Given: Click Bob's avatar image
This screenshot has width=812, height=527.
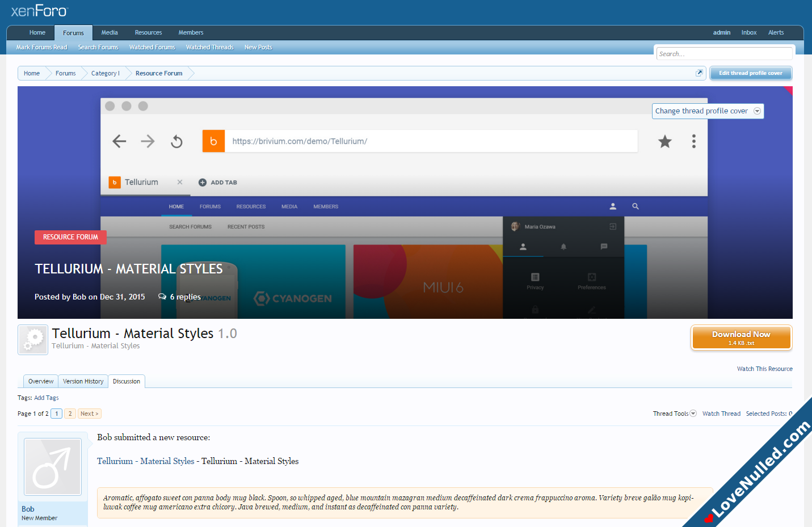Looking at the screenshot, I should tap(53, 467).
